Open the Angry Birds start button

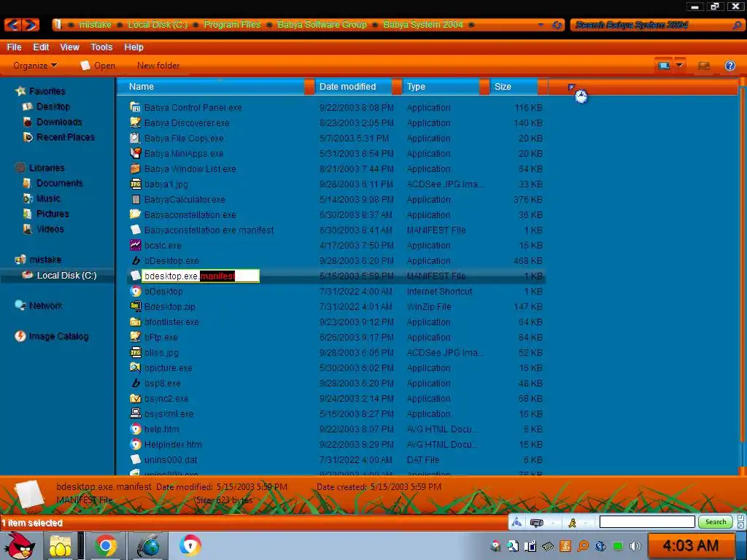tap(19, 545)
